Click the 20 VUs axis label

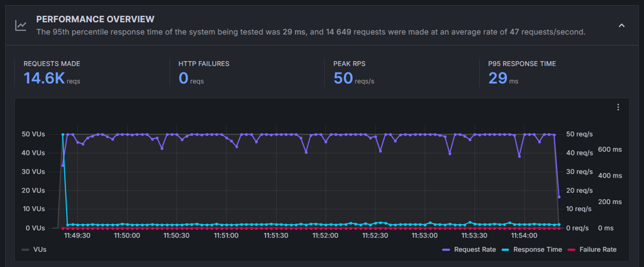click(x=33, y=190)
